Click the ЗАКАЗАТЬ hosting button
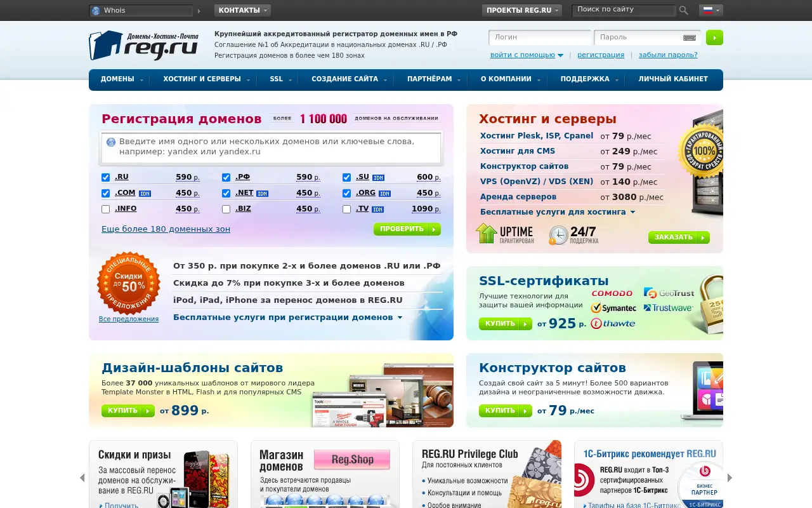Screen dimensions: 812x508 679,237
